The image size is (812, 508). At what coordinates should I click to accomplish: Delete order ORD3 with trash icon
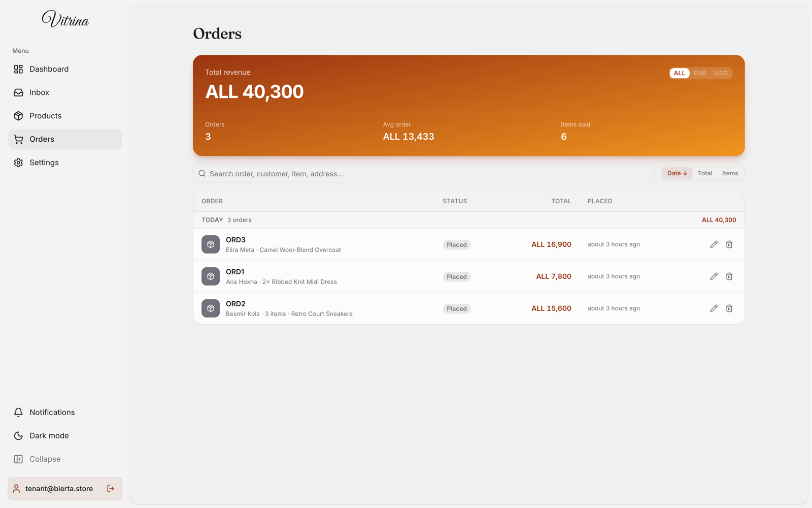(x=729, y=244)
